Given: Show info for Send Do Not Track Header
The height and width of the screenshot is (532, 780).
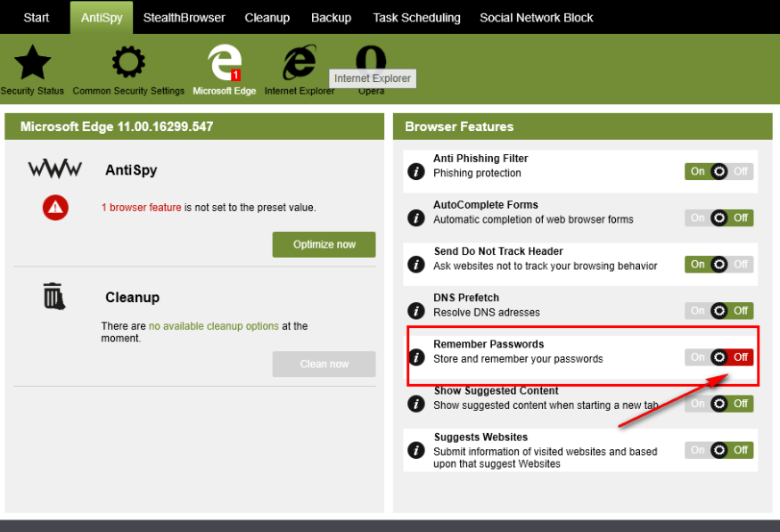Looking at the screenshot, I should 416,265.
